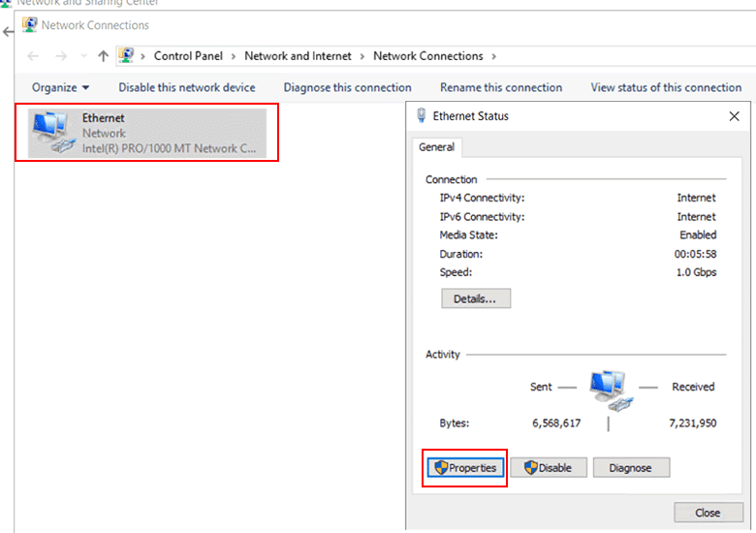Click Disable this network device
Screen dimensions: 756x533
coord(187,88)
